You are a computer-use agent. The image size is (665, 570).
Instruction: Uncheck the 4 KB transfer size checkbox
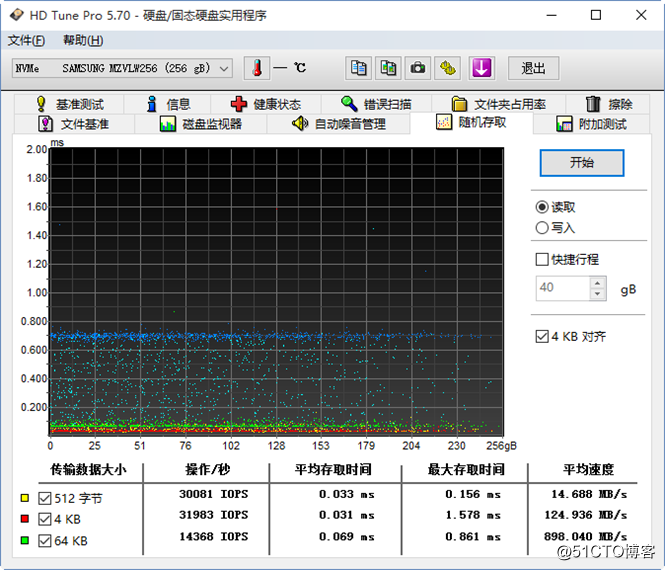point(45,519)
